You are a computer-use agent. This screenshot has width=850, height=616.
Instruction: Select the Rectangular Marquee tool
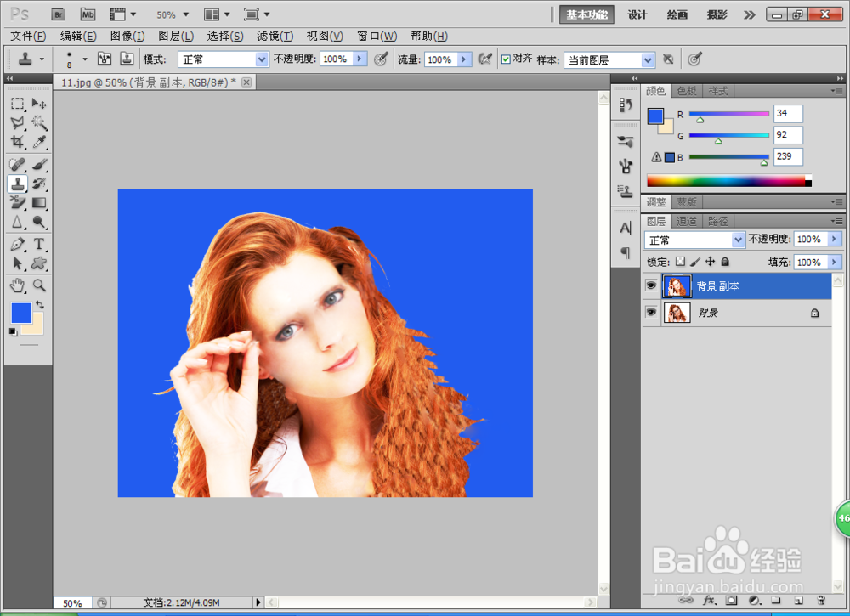(x=17, y=103)
